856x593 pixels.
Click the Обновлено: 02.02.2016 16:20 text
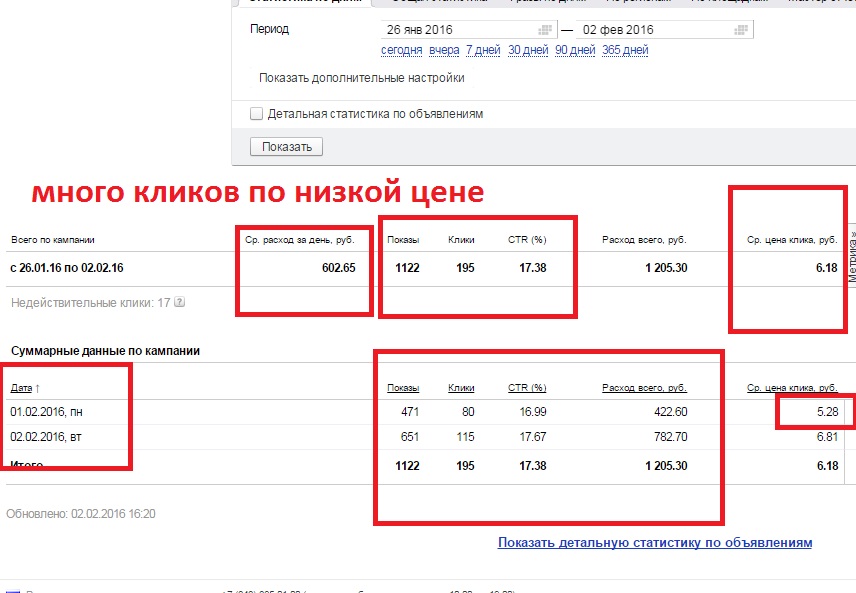pyautogui.click(x=81, y=514)
